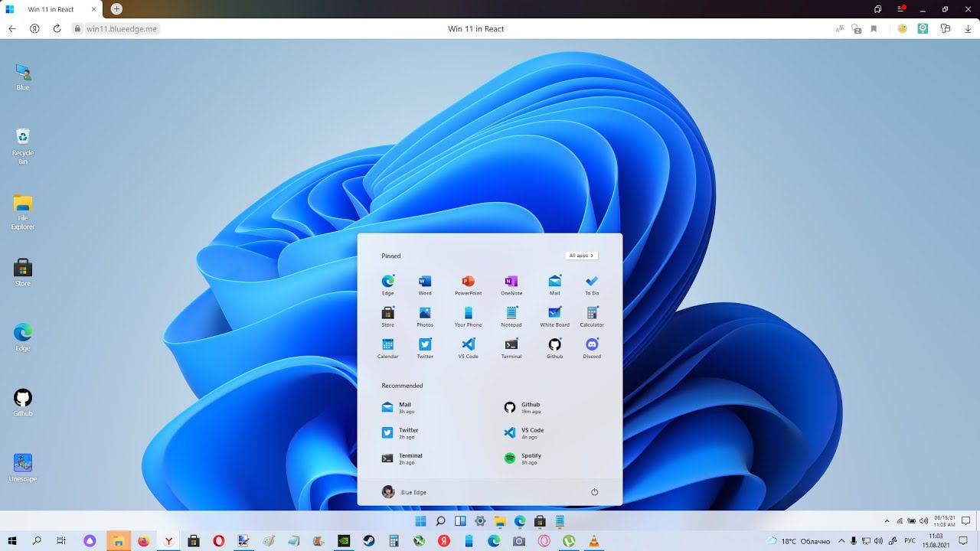
Task: Select the Edge desktop icon
Action: 23,338
